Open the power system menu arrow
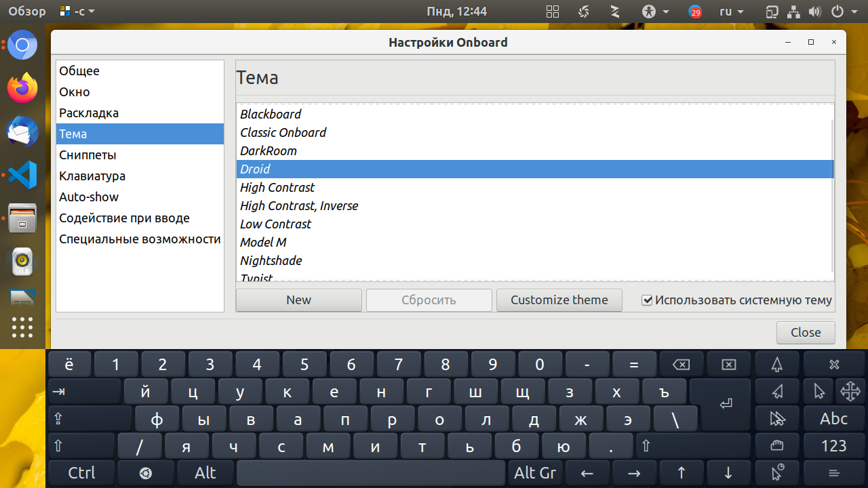This screenshot has width=868, height=488. 854,12
